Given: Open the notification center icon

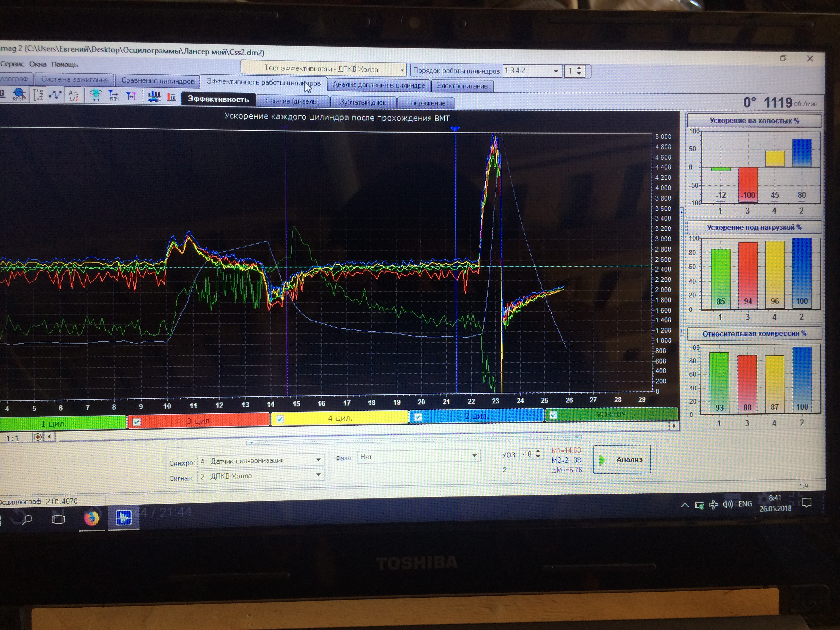Looking at the screenshot, I should [x=806, y=503].
